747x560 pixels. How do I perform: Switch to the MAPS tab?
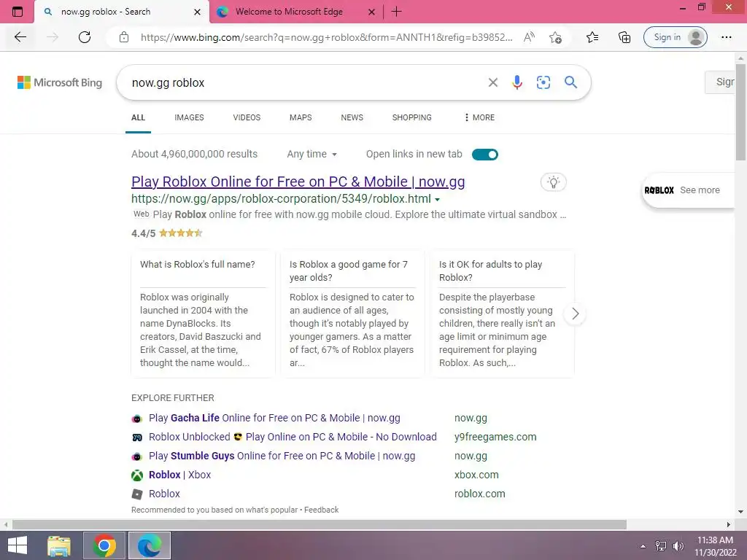click(x=301, y=117)
